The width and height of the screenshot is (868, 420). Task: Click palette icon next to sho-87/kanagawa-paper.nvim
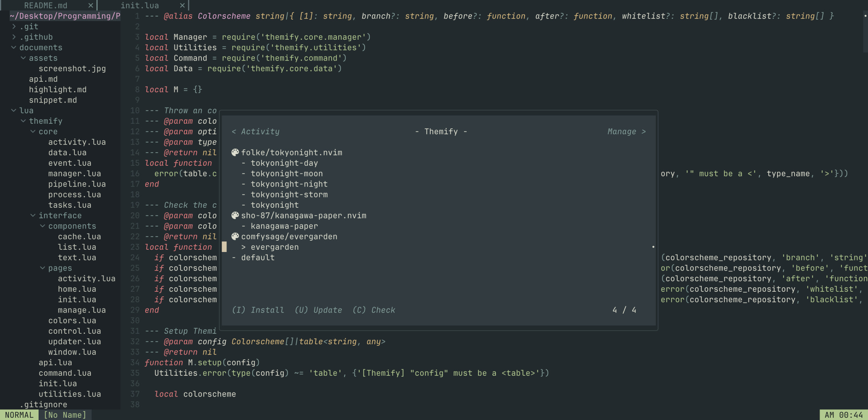pyautogui.click(x=235, y=215)
